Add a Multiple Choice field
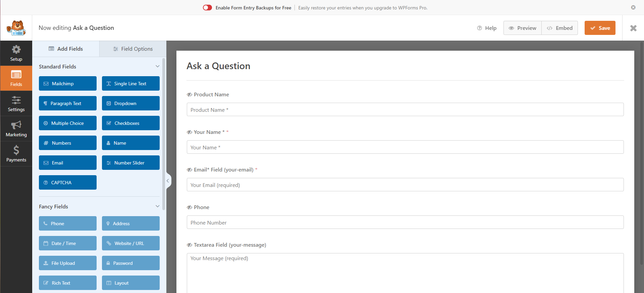644x293 pixels. pos(67,123)
